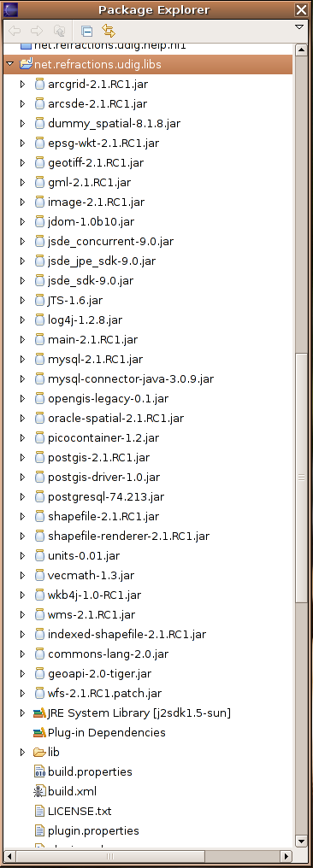Click the Back navigation arrow icon

(x=15, y=31)
